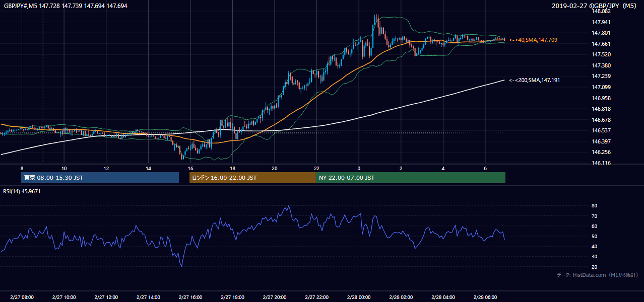Select the 東京 08:00-15:30 JST session bar
The image size is (644, 302).
coord(100,178)
